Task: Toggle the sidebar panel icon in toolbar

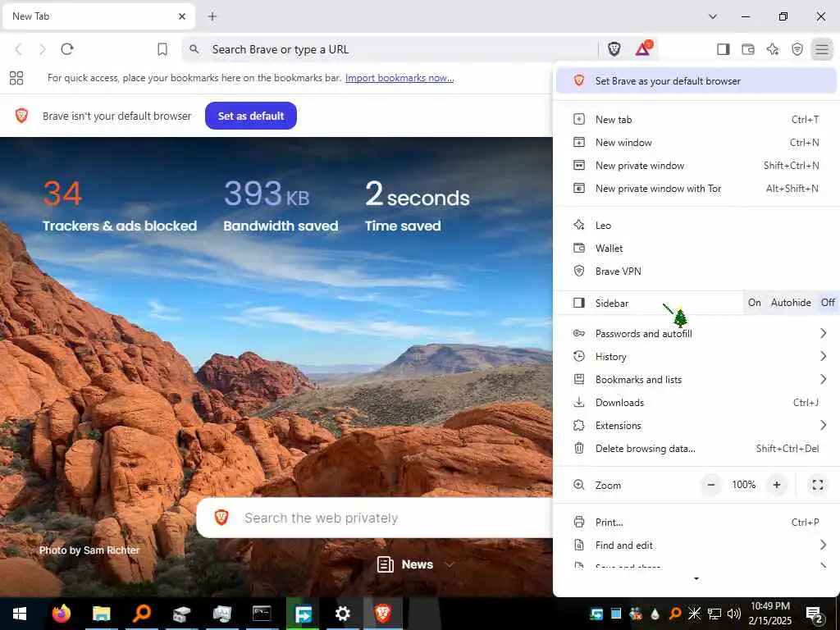Action: pos(724,49)
